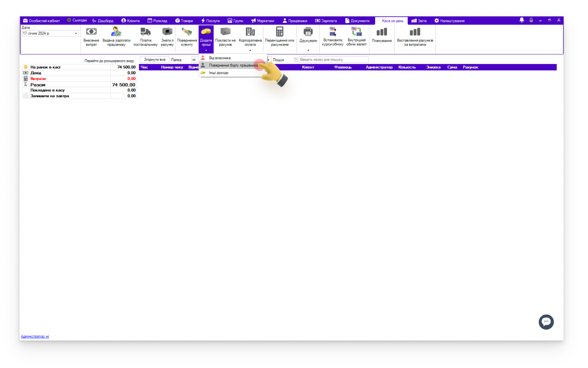The height and width of the screenshot is (368, 588).
Task: Select Корпоративна оплата building icon
Action: [x=250, y=32]
